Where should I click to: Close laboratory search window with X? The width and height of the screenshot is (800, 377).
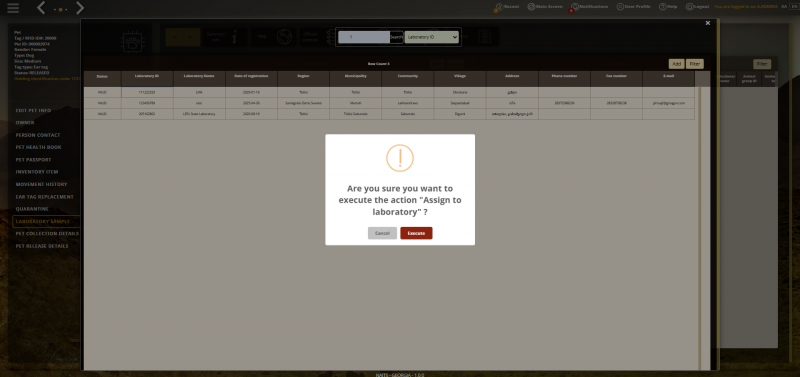[x=708, y=23]
